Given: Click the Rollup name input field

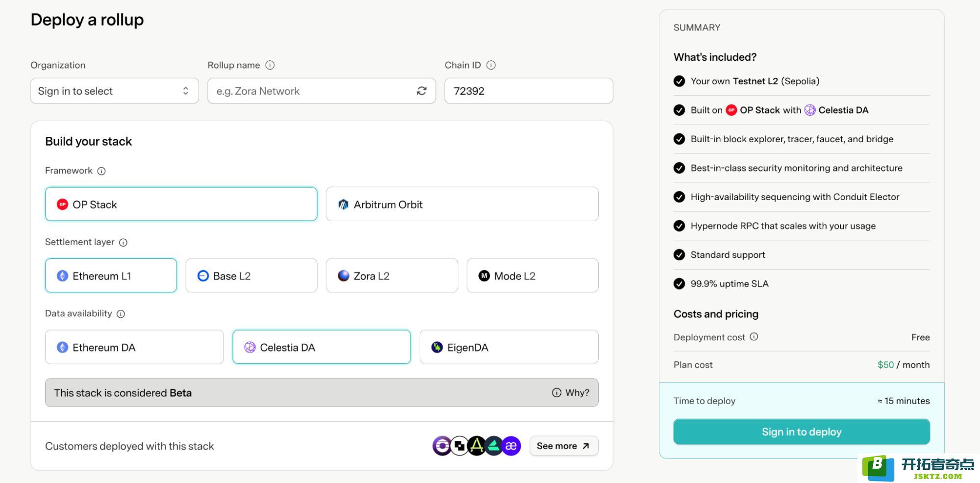Looking at the screenshot, I should click(x=321, y=91).
